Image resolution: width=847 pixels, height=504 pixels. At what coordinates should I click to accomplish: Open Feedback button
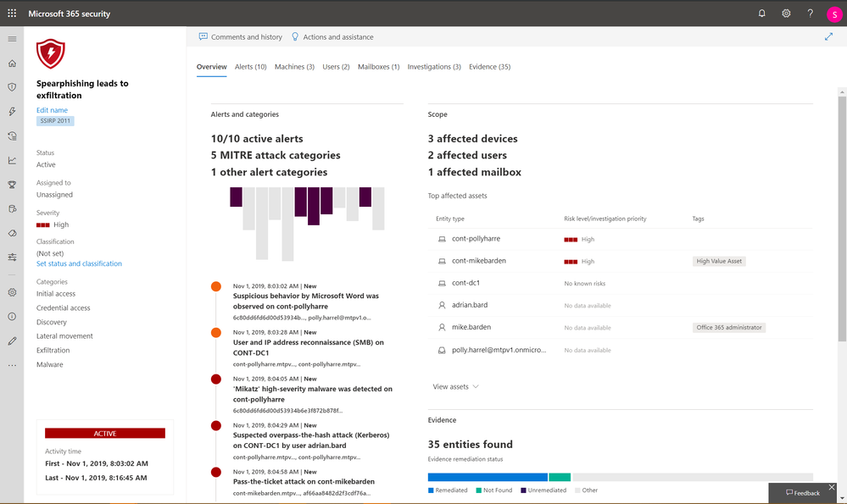(x=803, y=493)
